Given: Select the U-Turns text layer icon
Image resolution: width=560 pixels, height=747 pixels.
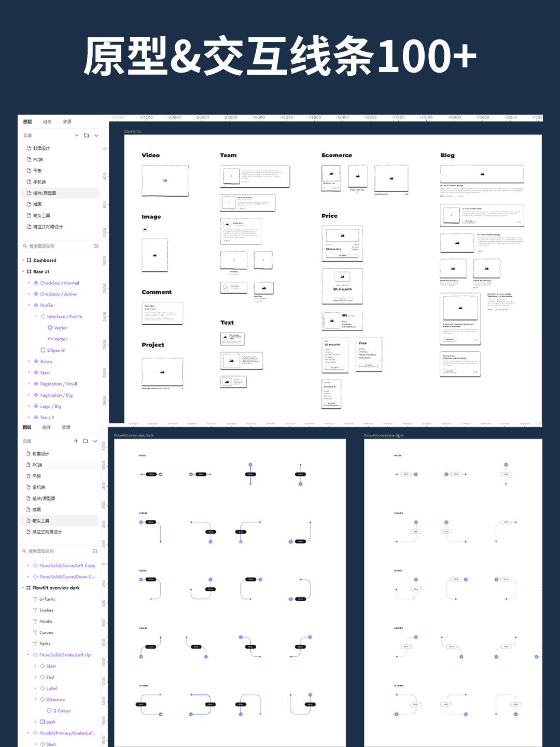Looking at the screenshot, I should coord(35,599).
